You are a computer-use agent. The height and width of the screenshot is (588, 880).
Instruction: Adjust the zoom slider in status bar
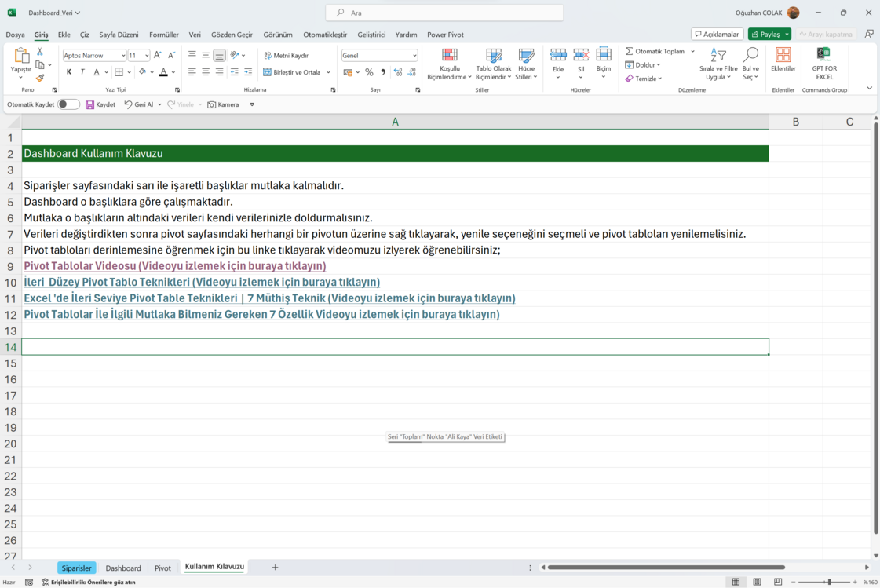[x=829, y=582]
